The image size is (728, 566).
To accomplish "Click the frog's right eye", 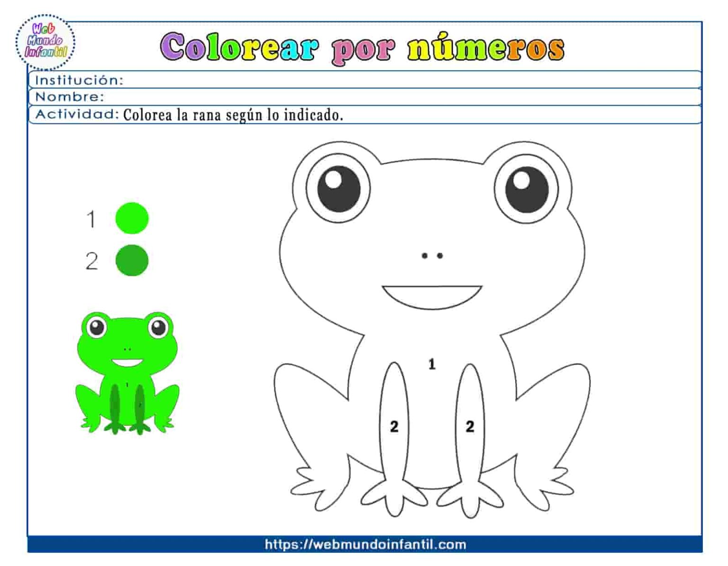I will (528, 189).
